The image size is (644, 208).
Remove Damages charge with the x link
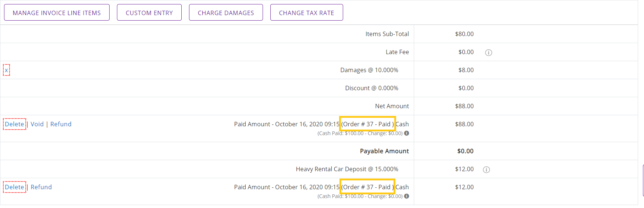click(6, 70)
